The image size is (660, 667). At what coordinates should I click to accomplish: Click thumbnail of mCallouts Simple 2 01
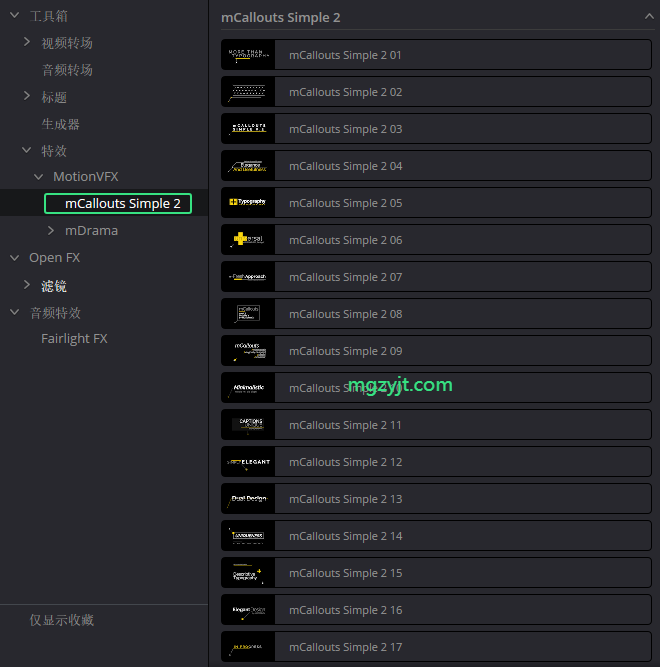click(248, 55)
